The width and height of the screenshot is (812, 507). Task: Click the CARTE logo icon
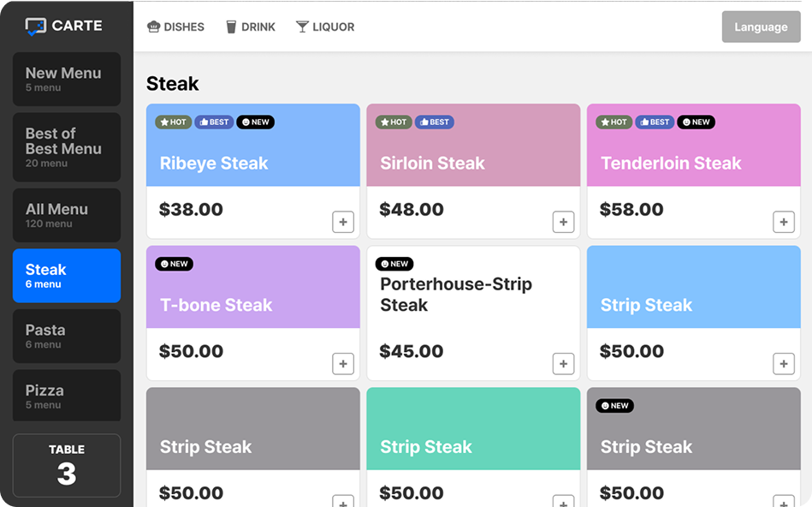tap(35, 27)
